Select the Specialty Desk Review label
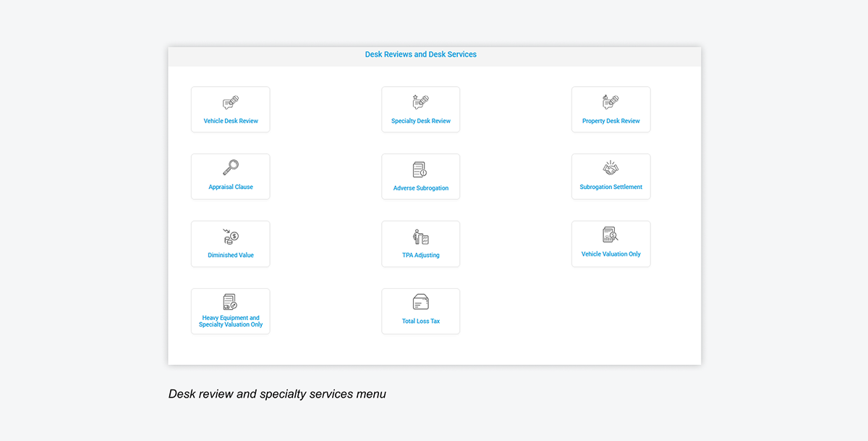 pyautogui.click(x=420, y=121)
